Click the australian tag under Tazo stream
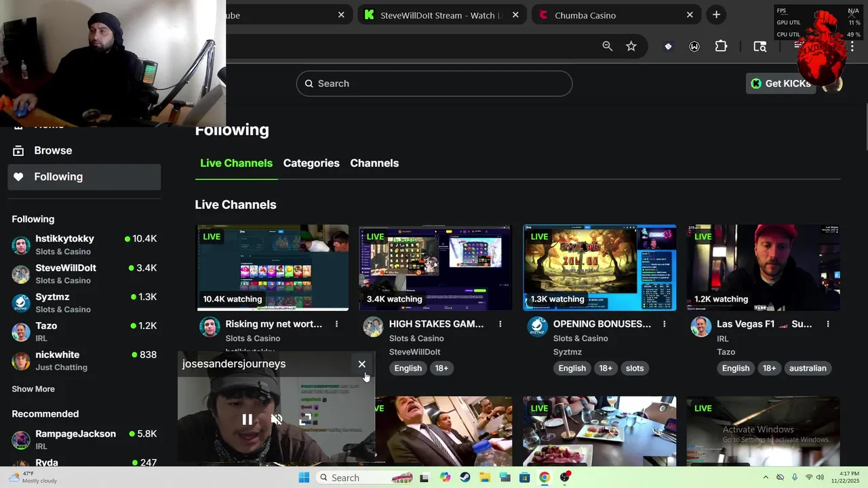 (x=808, y=368)
